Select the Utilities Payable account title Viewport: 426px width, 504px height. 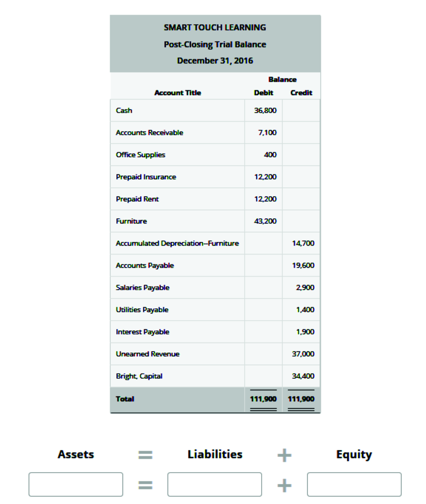click(x=142, y=310)
